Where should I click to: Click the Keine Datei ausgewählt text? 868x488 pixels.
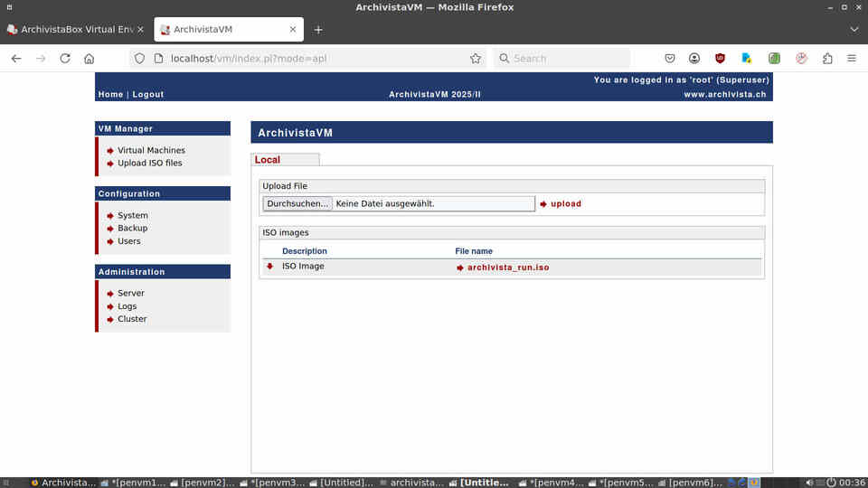(385, 203)
